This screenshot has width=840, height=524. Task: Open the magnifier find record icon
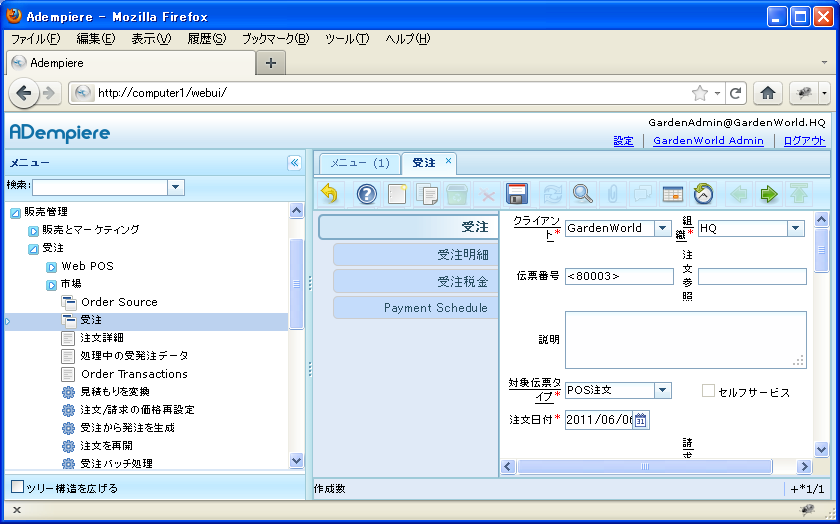point(582,194)
